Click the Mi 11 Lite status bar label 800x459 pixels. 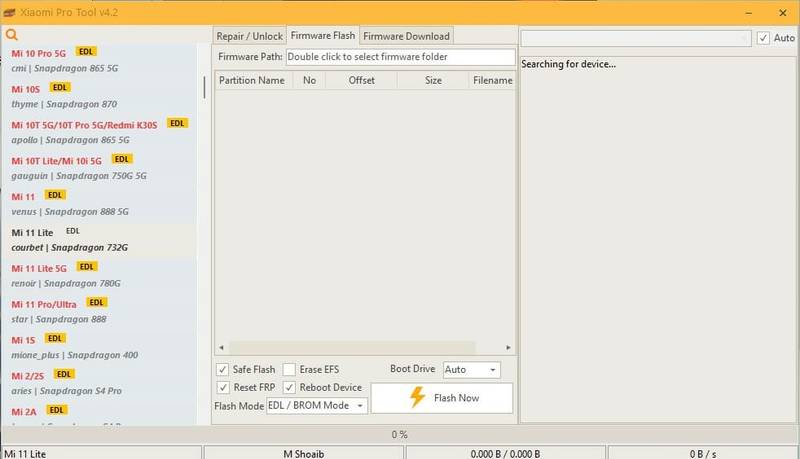coord(24,453)
